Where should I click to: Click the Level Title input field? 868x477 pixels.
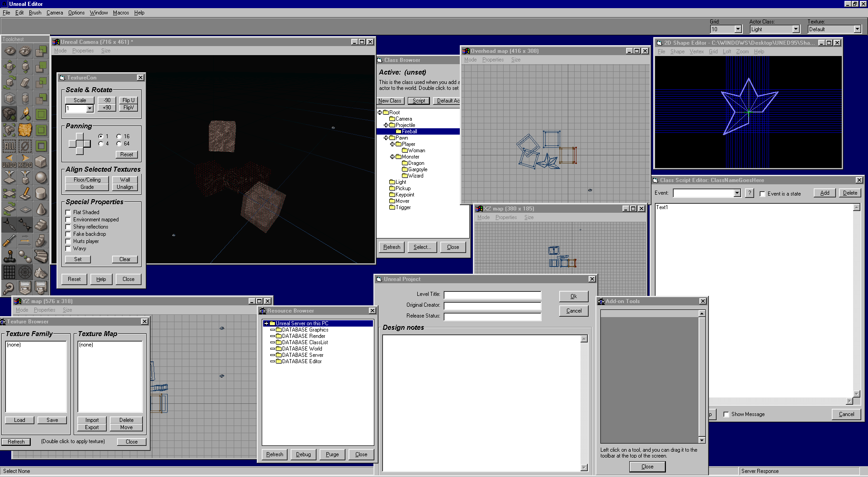click(492, 295)
